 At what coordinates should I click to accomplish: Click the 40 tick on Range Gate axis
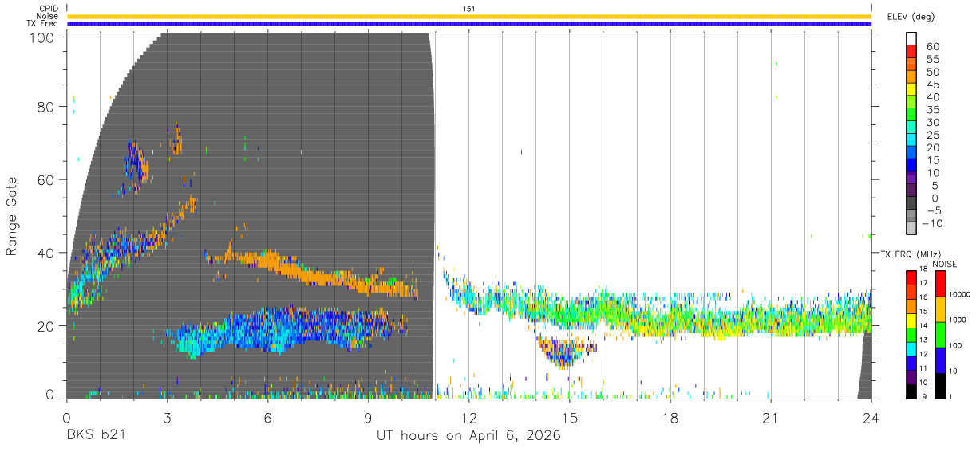(45, 253)
